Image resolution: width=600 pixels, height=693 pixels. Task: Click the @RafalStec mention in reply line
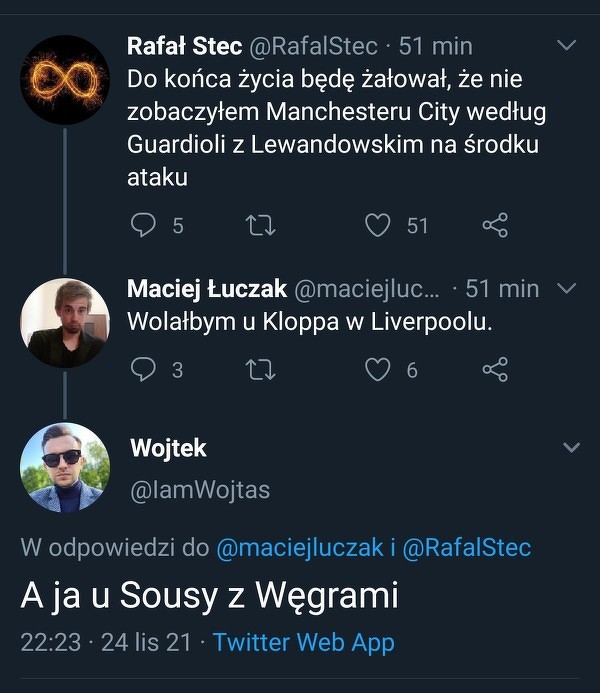click(468, 548)
